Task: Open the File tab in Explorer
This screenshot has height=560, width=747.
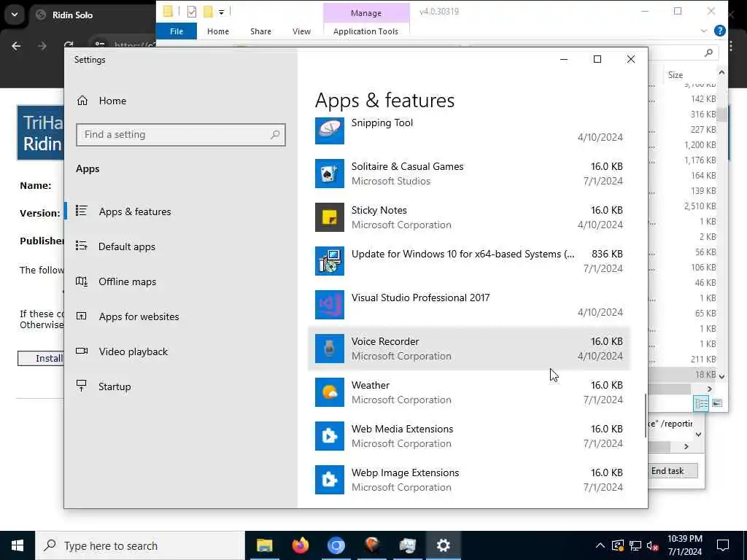Action: pos(177,31)
